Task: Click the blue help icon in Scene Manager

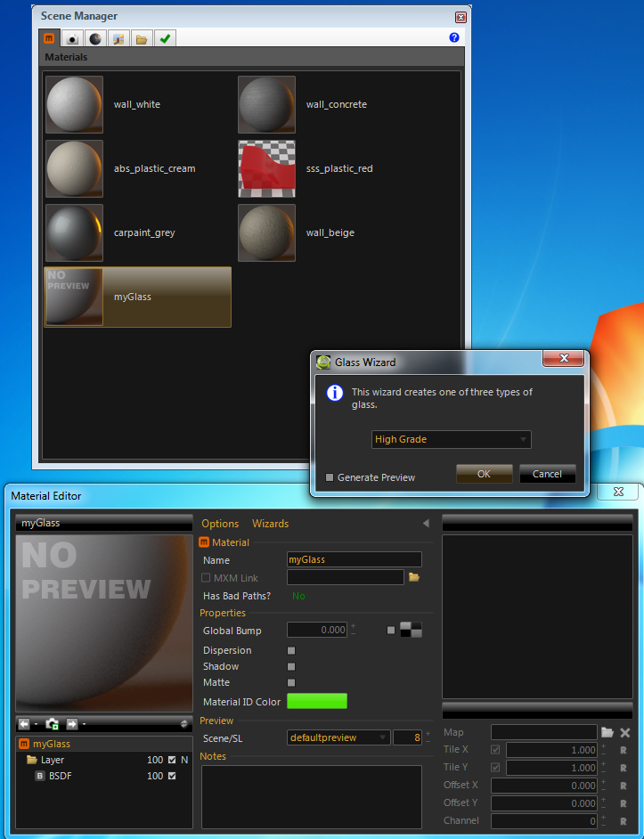Action: click(454, 37)
